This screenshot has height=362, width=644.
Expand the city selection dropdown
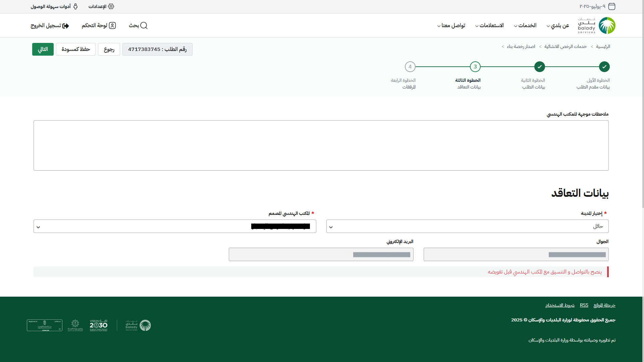point(467,226)
